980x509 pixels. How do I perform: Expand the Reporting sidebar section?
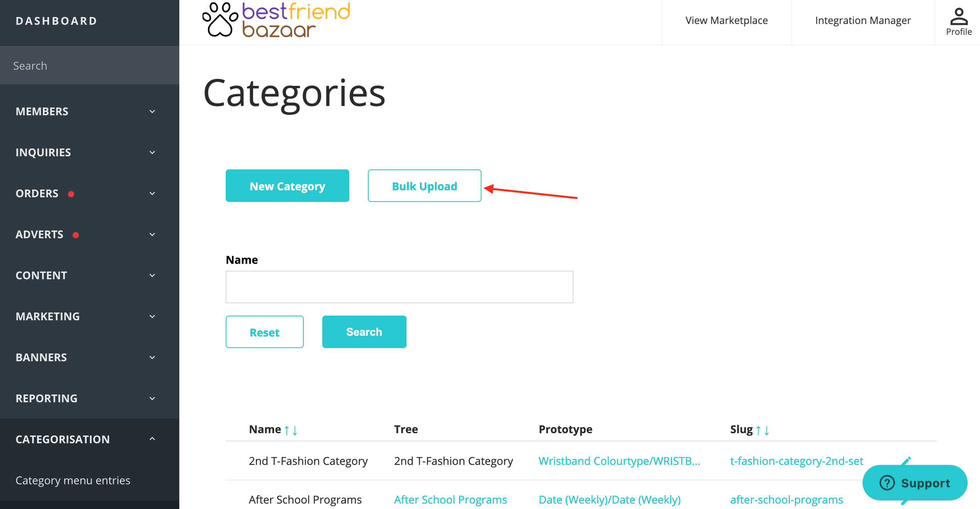[x=90, y=398]
